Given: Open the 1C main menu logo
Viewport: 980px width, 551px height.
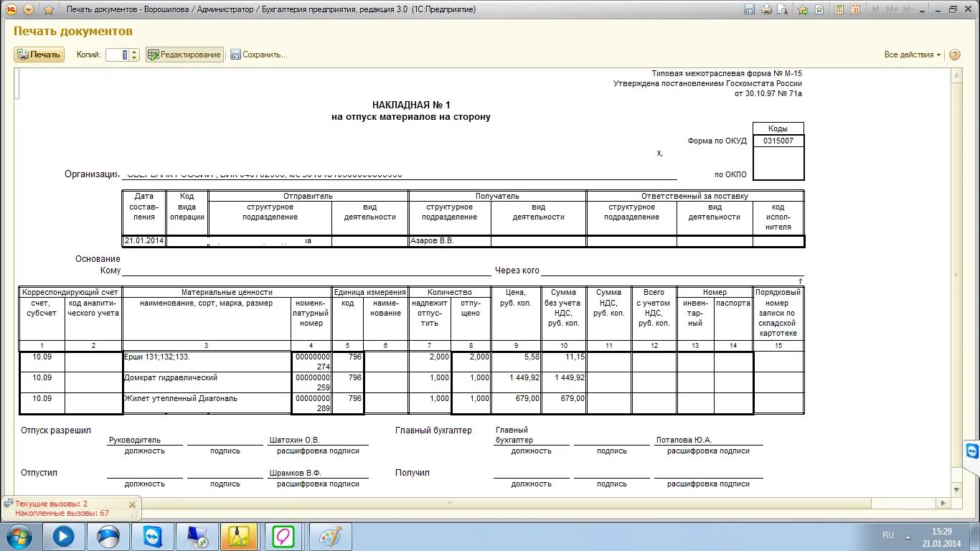Looking at the screenshot, I should click(x=11, y=9).
